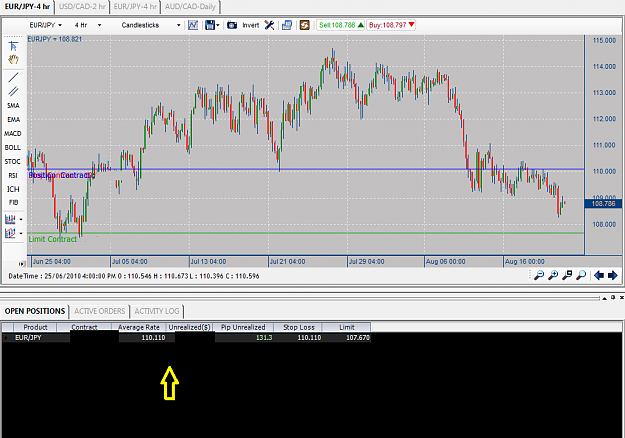Click the positions panel pin icon
625x438 pixels.
point(613,297)
